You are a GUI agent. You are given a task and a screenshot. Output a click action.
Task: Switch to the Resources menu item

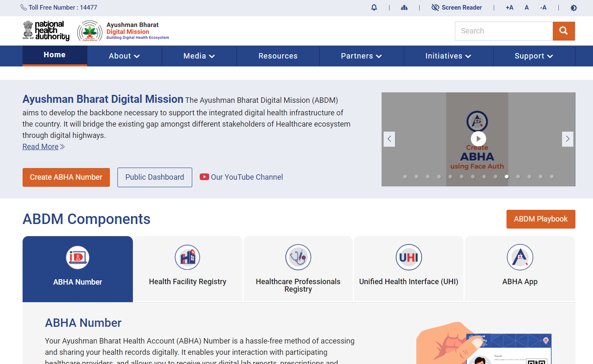277,56
